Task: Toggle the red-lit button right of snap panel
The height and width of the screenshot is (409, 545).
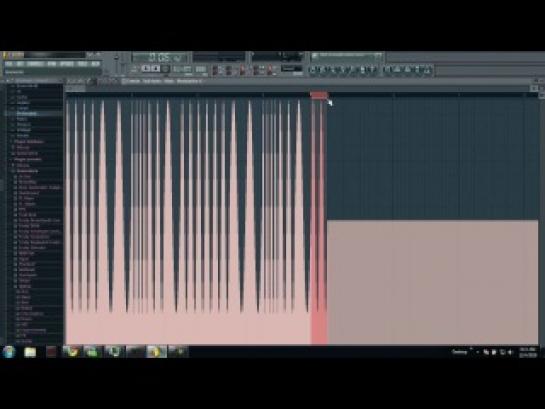Action: coord(269,69)
